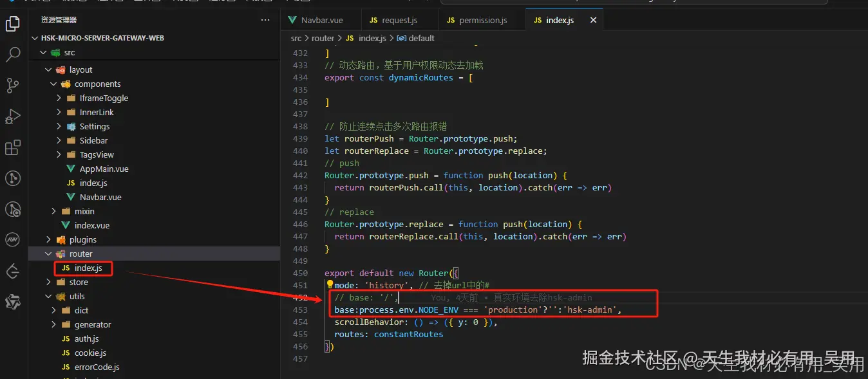Switch to the permission.js editor tab
Viewport: 868px width, 379px height.
pyautogui.click(x=482, y=20)
